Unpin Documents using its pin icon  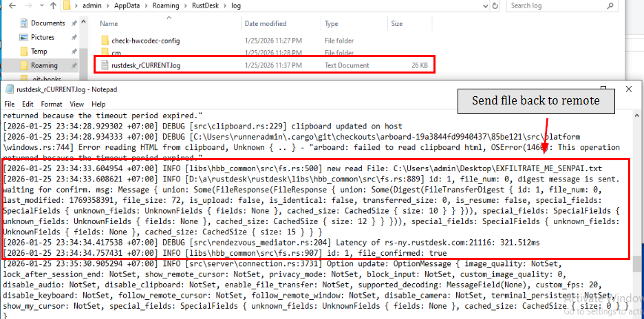tap(74, 23)
